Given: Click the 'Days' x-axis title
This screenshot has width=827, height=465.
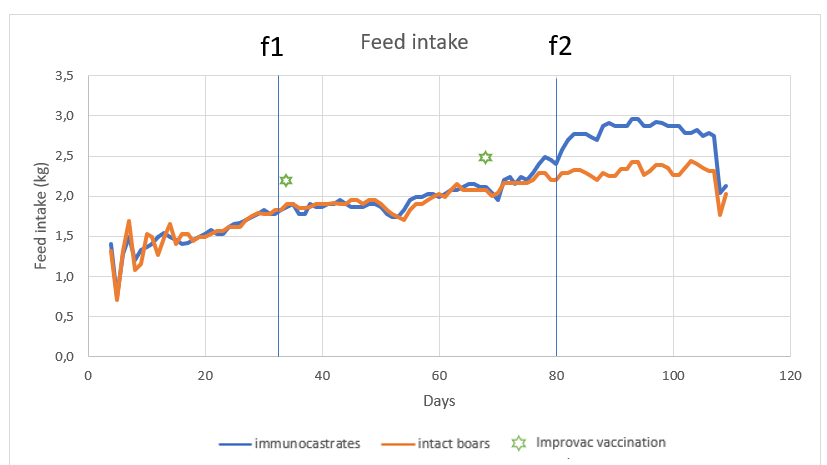Looking at the screenshot, I should (439, 402).
